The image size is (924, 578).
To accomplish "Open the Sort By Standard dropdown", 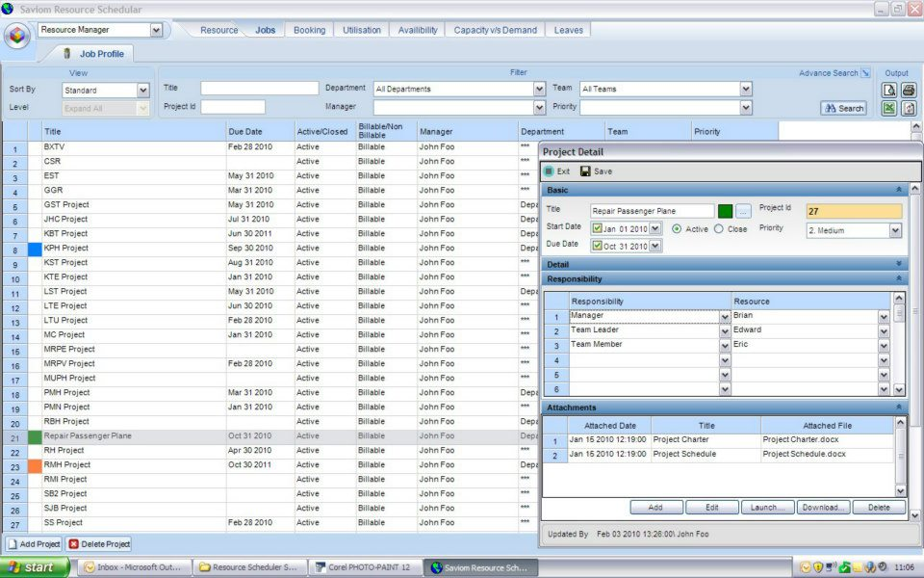I will click(142, 91).
